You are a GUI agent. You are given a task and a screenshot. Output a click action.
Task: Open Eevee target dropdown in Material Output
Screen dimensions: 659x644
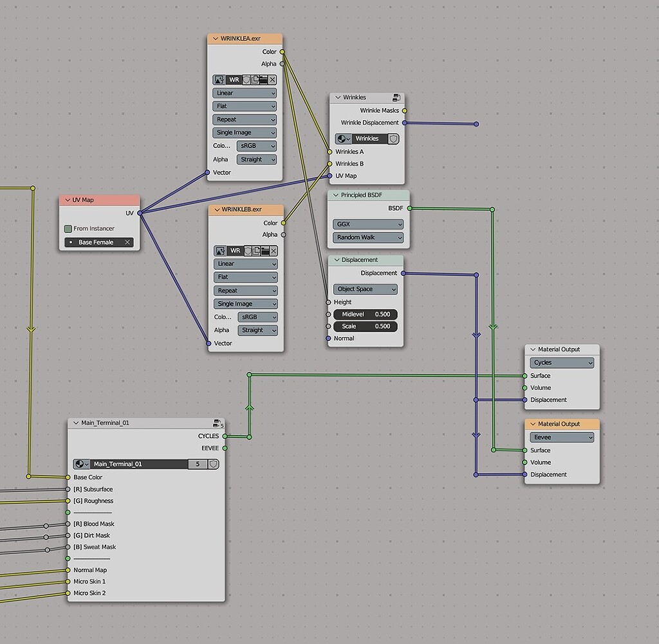coord(562,437)
